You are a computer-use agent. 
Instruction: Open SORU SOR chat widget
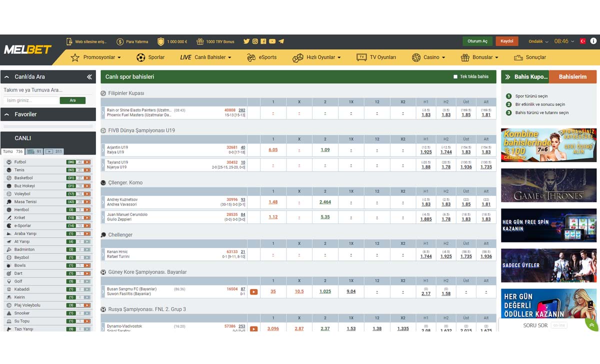click(x=543, y=325)
